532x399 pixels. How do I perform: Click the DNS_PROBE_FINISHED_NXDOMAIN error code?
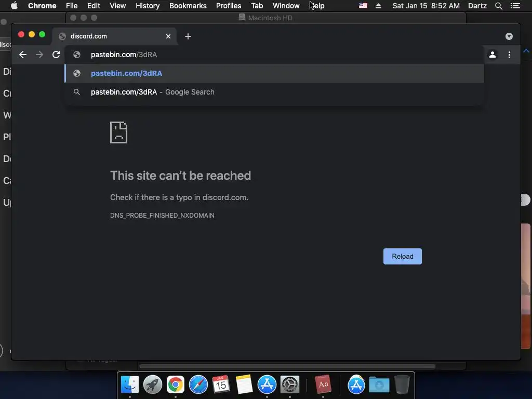[x=162, y=216]
